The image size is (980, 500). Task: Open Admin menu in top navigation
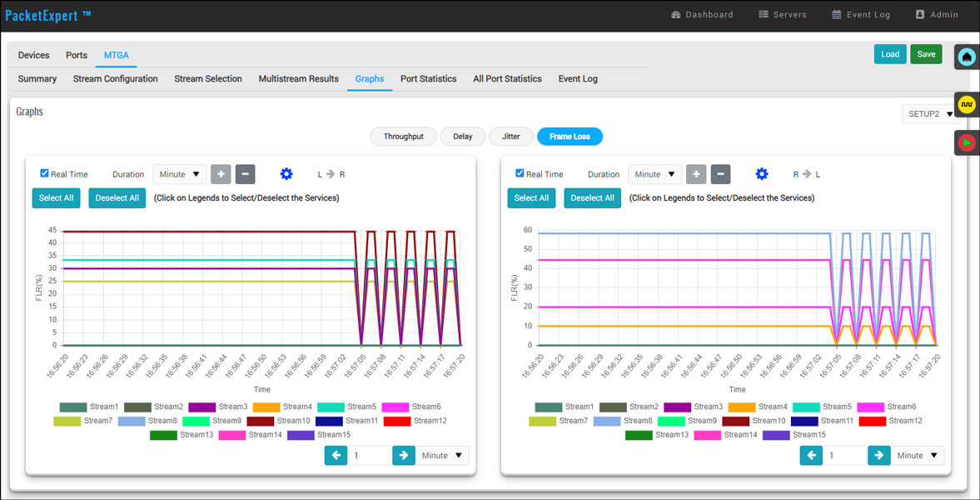937,14
